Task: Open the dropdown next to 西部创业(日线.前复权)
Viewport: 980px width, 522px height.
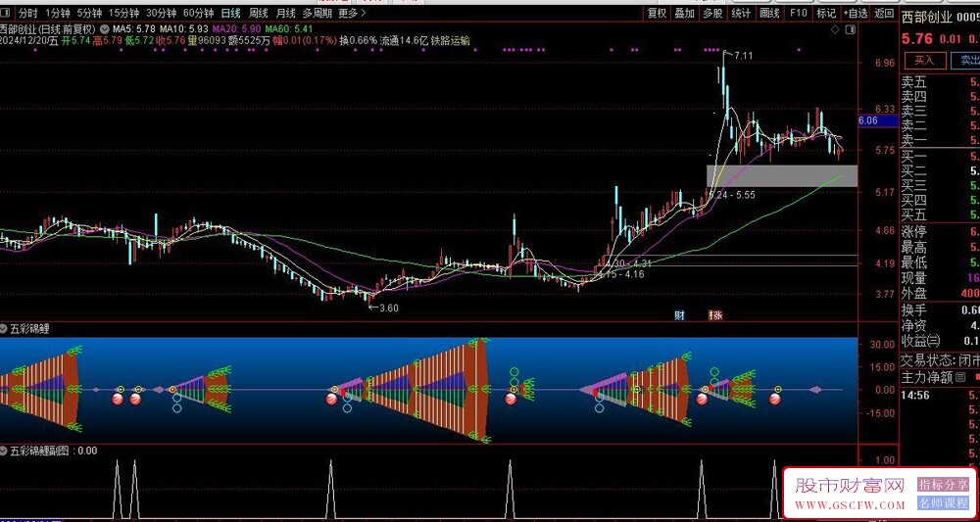Action: click(103, 28)
